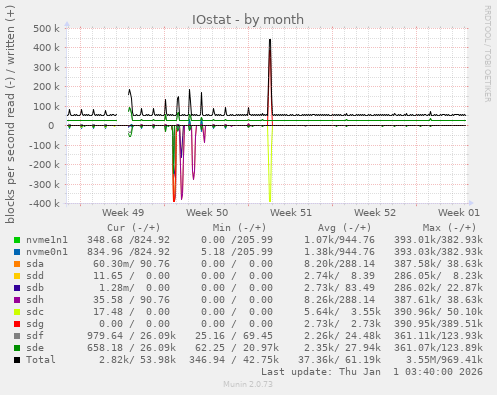Select the sde legend label
The height and width of the screenshot is (395, 497).
tap(35, 348)
